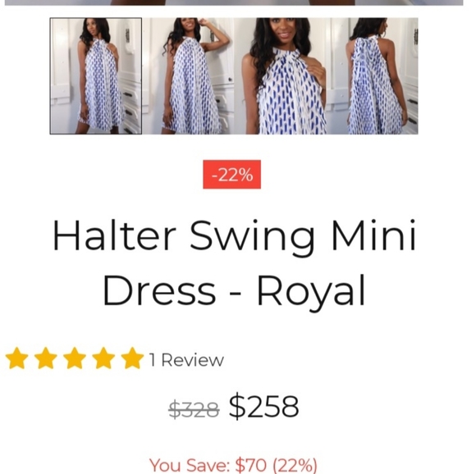Open the 1 Review link
Image resolution: width=476 pixels, height=474 pixels.
point(186,360)
